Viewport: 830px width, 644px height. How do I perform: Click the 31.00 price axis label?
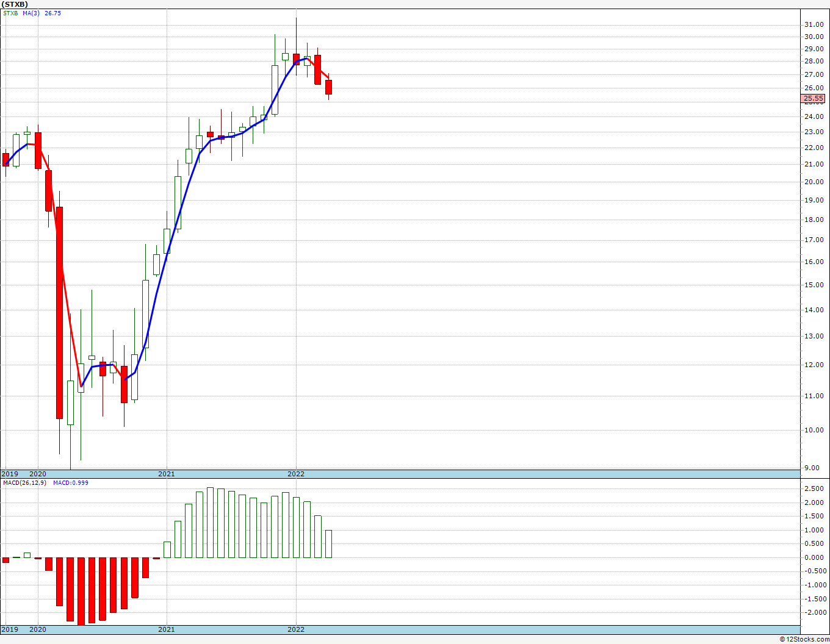click(x=814, y=25)
